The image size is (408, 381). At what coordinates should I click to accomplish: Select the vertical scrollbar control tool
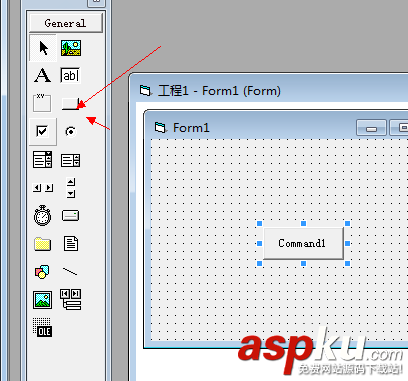(71, 188)
